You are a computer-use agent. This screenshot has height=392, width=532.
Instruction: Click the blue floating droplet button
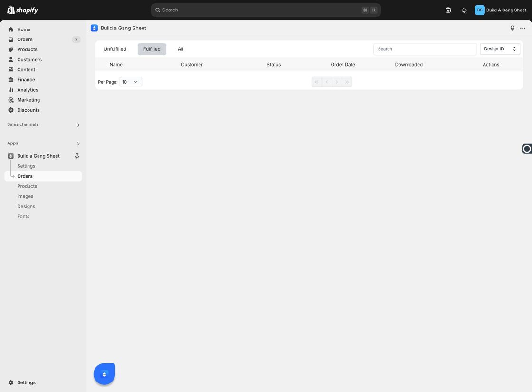[104, 374]
